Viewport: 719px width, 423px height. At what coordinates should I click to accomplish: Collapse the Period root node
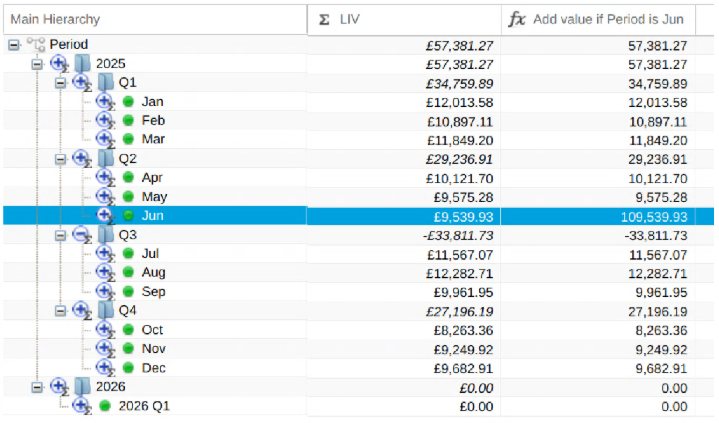(x=14, y=45)
